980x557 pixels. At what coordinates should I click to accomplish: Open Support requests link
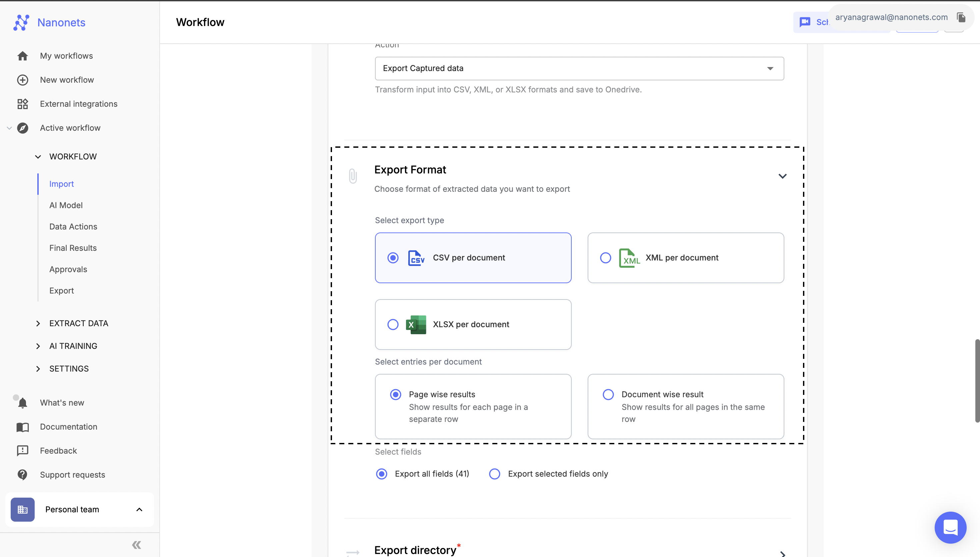pyautogui.click(x=73, y=475)
